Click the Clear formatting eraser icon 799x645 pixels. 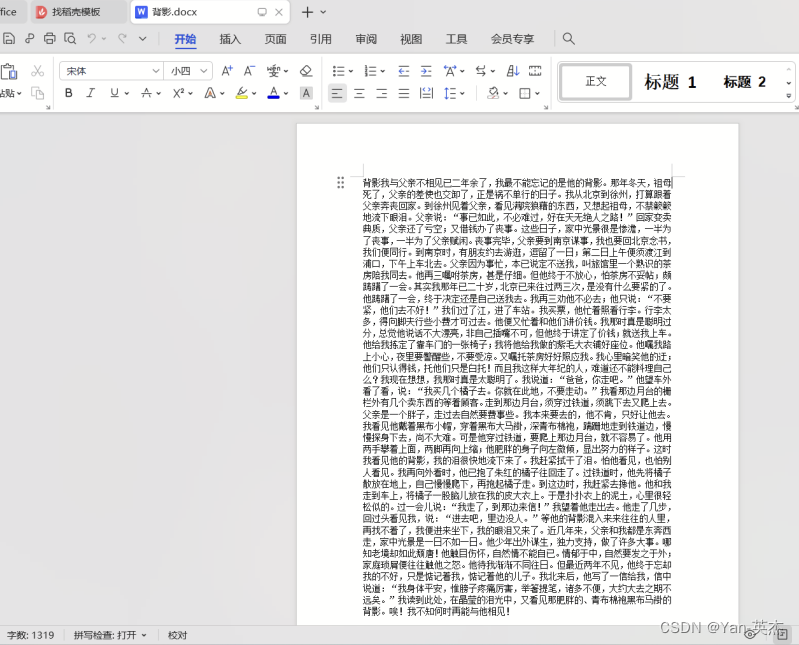(306, 71)
